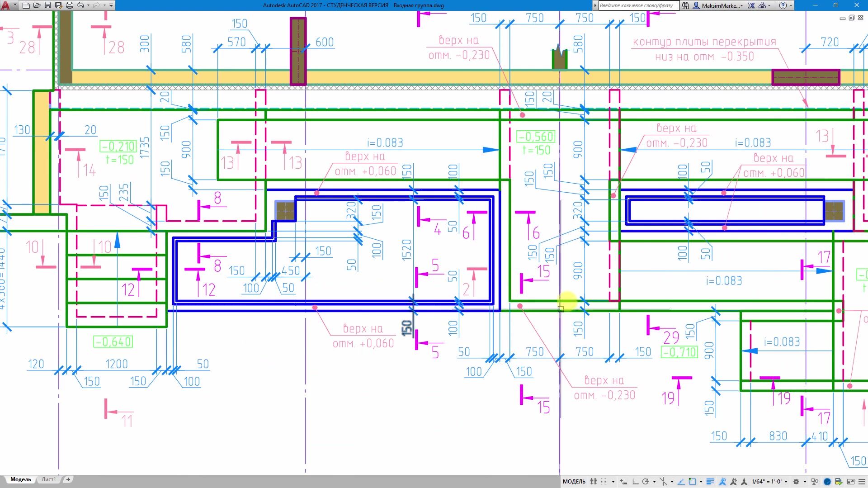Image resolution: width=868 pixels, height=488 pixels.
Task: Create a new drawing with New icon
Action: [26, 5]
